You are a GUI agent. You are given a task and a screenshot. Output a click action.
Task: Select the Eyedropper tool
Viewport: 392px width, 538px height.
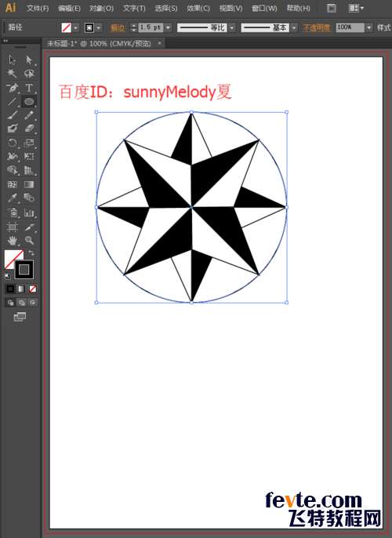click(x=13, y=198)
